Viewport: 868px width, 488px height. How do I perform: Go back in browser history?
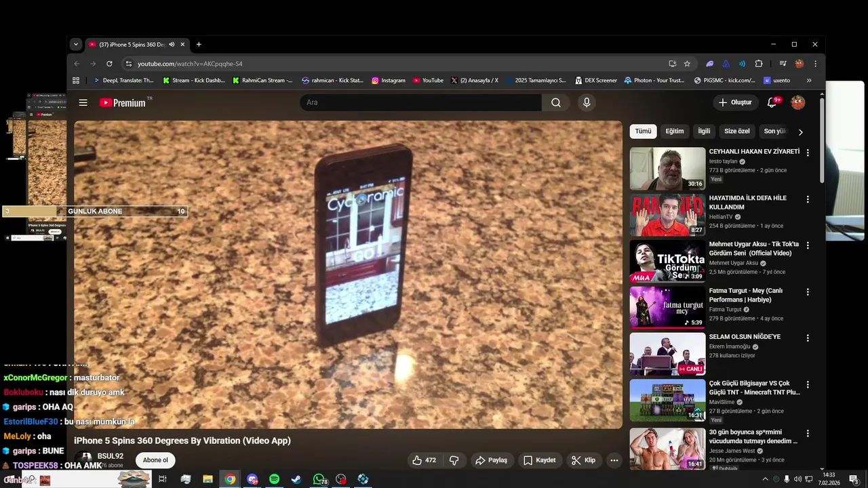pyautogui.click(x=77, y=64)
